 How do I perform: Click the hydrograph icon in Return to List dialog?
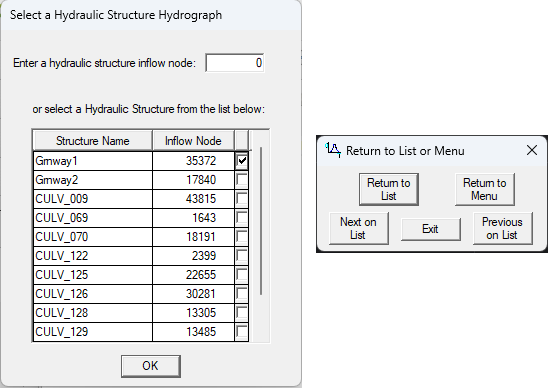point(333,150)
